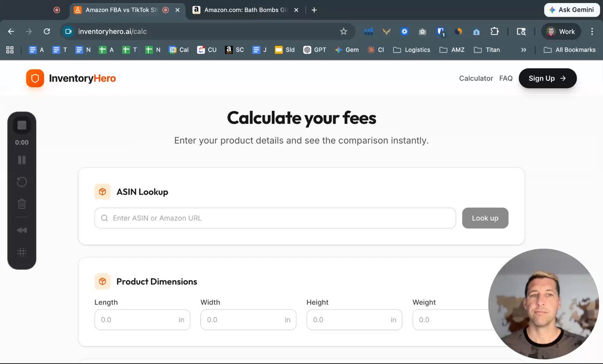Open the extensions puzzle-piece menu
The width and height of the screenshot is (603, 364).
click(x=494, y=31)
